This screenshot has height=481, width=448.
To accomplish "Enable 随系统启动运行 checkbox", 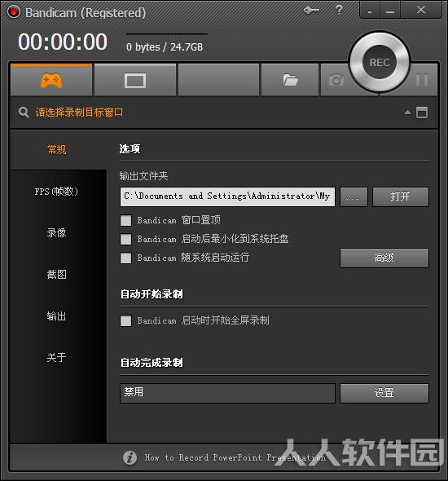I will point(125,258).
